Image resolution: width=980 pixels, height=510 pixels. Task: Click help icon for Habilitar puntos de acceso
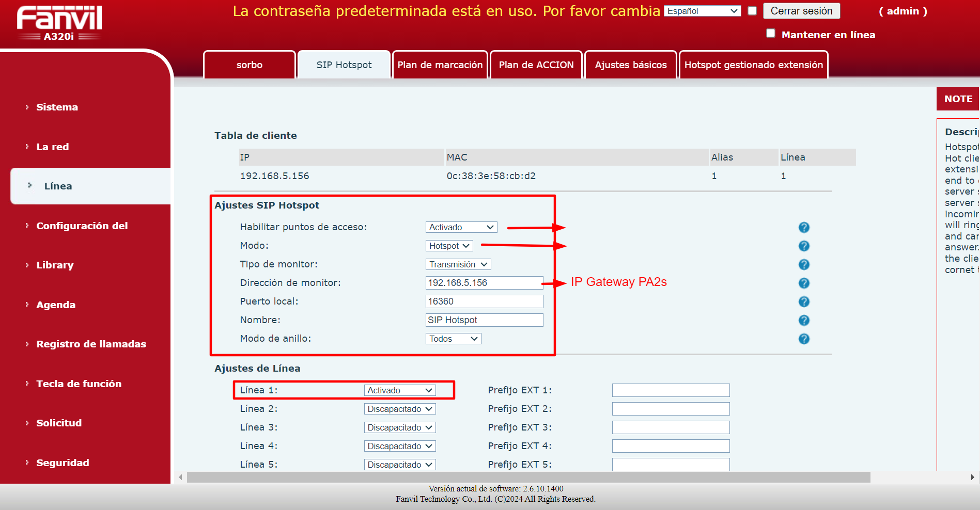(804, 227)
